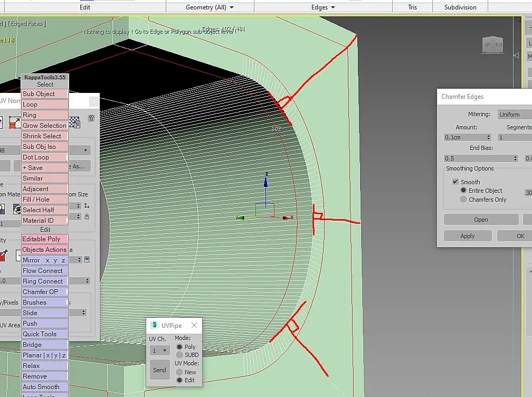The image size is (532, 397).
Task: Click the UVPipe window logo icon
Action: pos(155,325)
